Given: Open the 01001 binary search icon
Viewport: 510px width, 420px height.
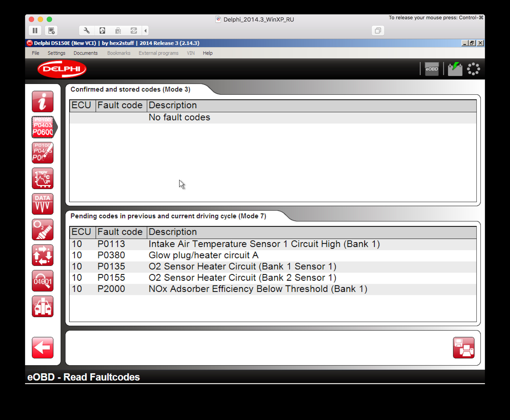Looking at the screenshot, I should [x=42, y=281].
